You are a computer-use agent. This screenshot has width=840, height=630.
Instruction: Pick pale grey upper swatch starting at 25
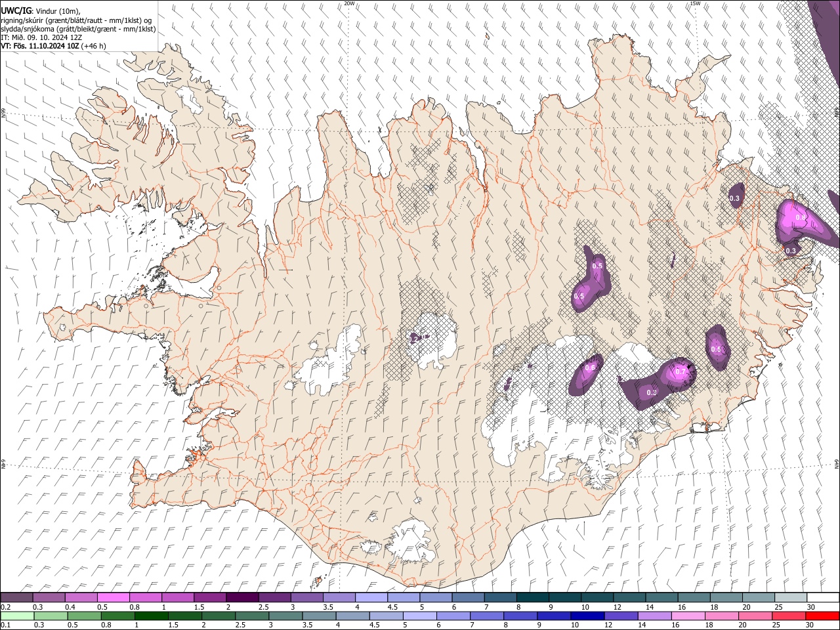click(790, 598)
